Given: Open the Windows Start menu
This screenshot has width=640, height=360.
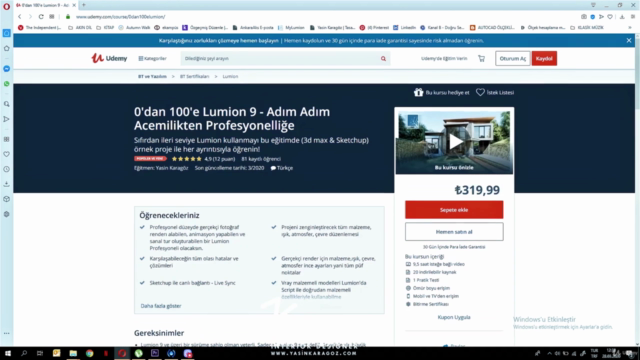Looking at the screenshot, I should (7, 353).
